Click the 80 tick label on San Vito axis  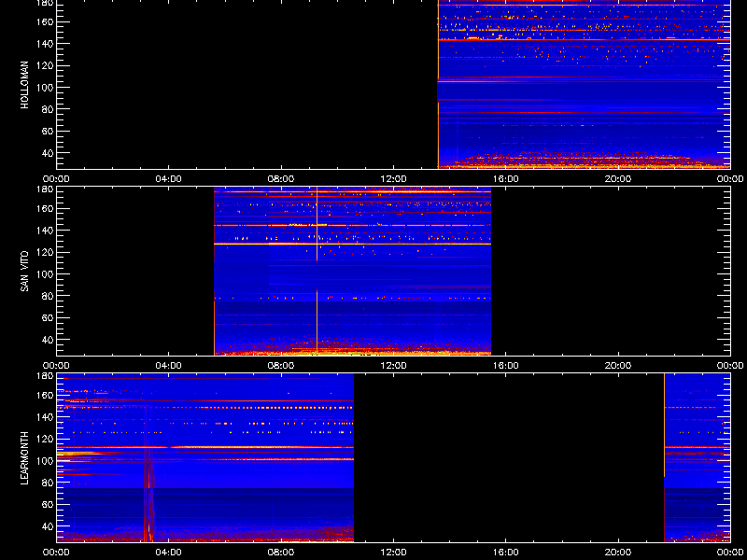pos(48,296)
